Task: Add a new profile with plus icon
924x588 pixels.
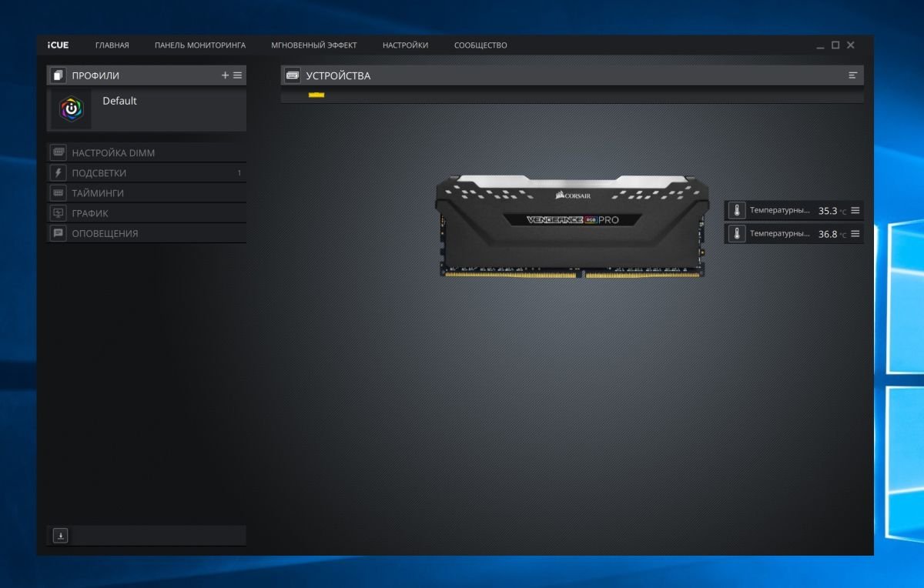Action: pos(226,75)
